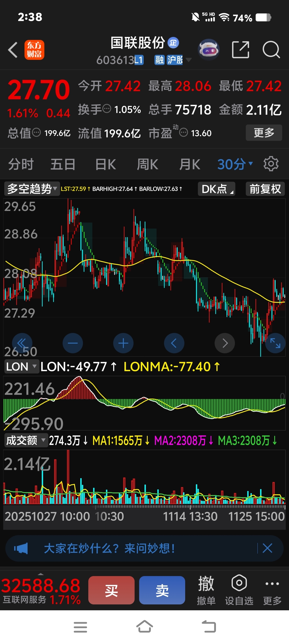
Task: Move chart left with arrow button
Action: pyautogui.click(x=174, y=343)
